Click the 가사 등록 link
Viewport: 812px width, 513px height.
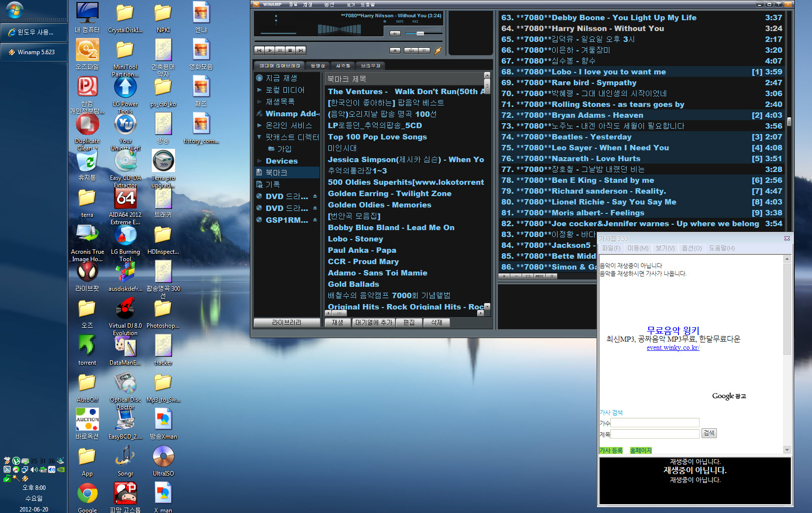coord(611,451)
